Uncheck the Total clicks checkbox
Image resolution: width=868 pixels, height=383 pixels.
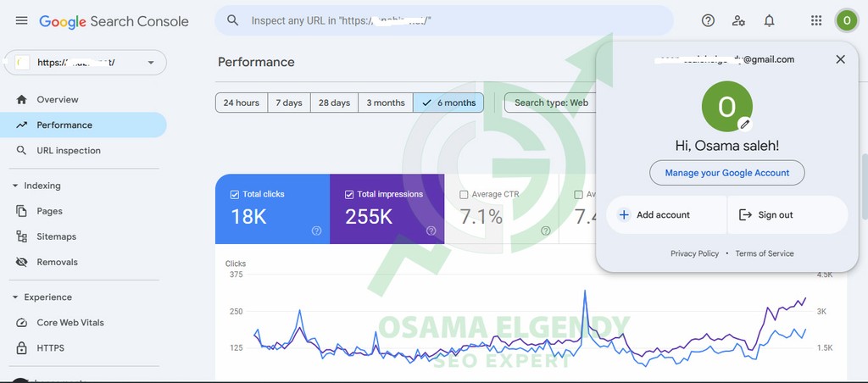coord(235,194)
